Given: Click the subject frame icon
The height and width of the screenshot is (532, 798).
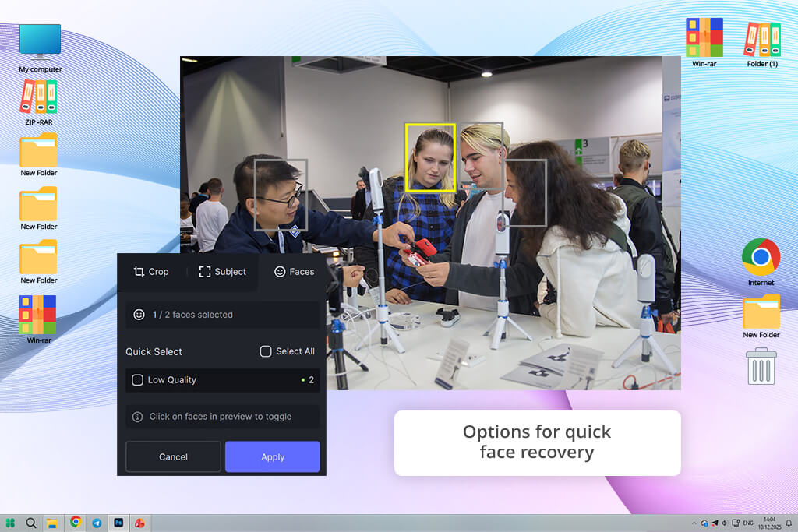Looking at the screenshot, I should click(x=205, y=272).
